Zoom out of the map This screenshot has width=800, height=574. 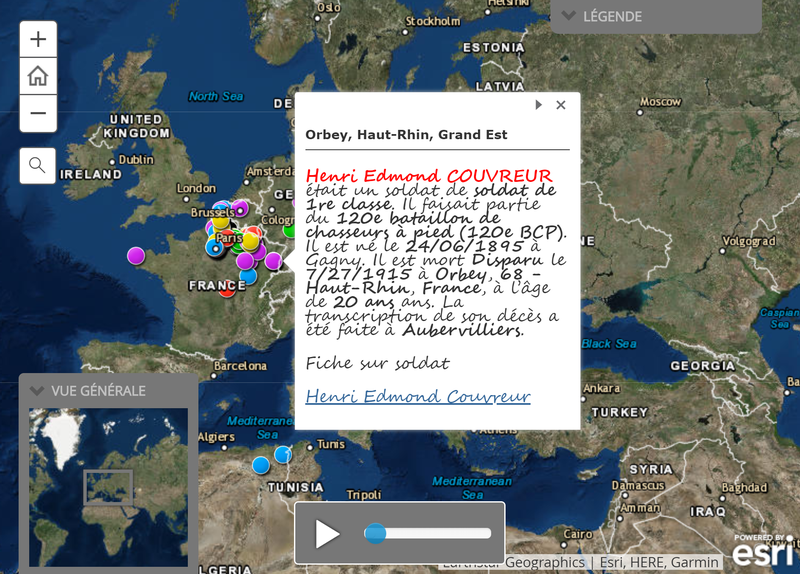pos(38,113)
